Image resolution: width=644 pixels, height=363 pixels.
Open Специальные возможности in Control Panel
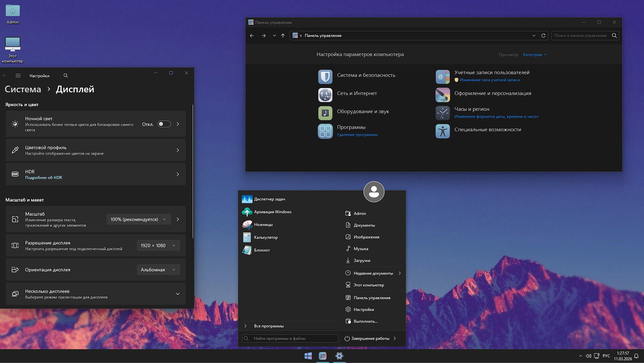click(487, 130)
